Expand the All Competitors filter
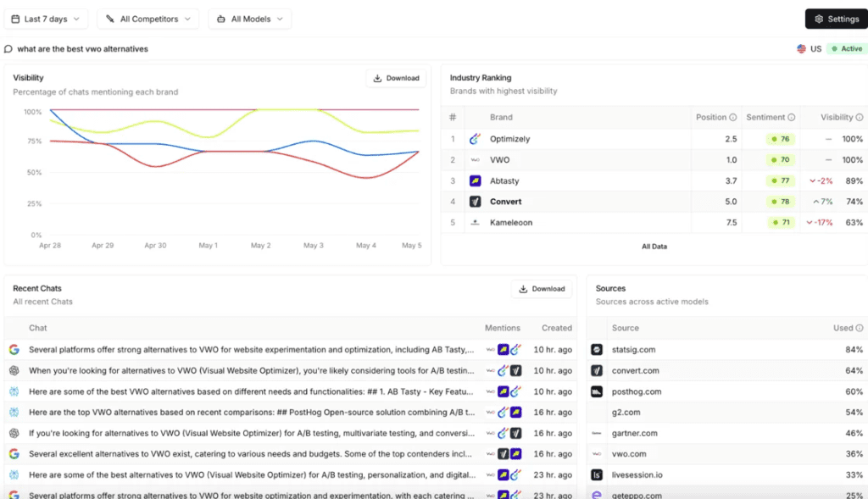Image resolution: width=868 pixels, height=499 pixels. click(x=147, y=19)
